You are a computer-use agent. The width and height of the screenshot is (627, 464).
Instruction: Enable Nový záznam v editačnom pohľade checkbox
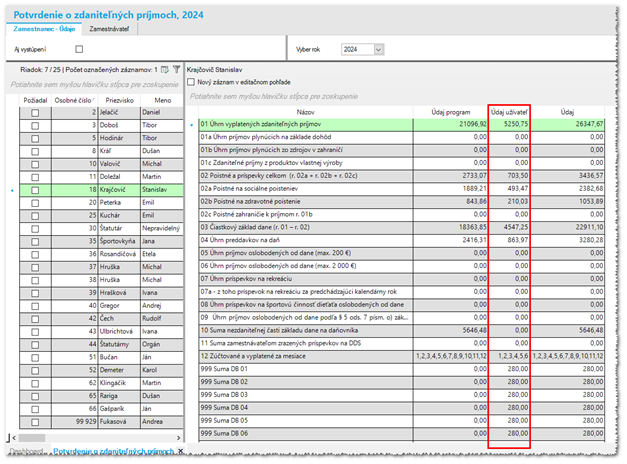pos(191,82)
